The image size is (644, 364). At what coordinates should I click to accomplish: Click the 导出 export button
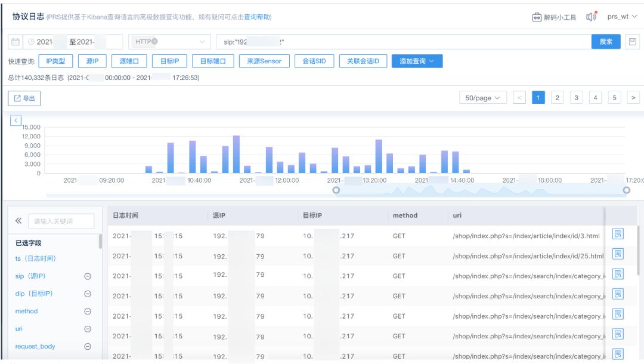click(x=24, y=98)
